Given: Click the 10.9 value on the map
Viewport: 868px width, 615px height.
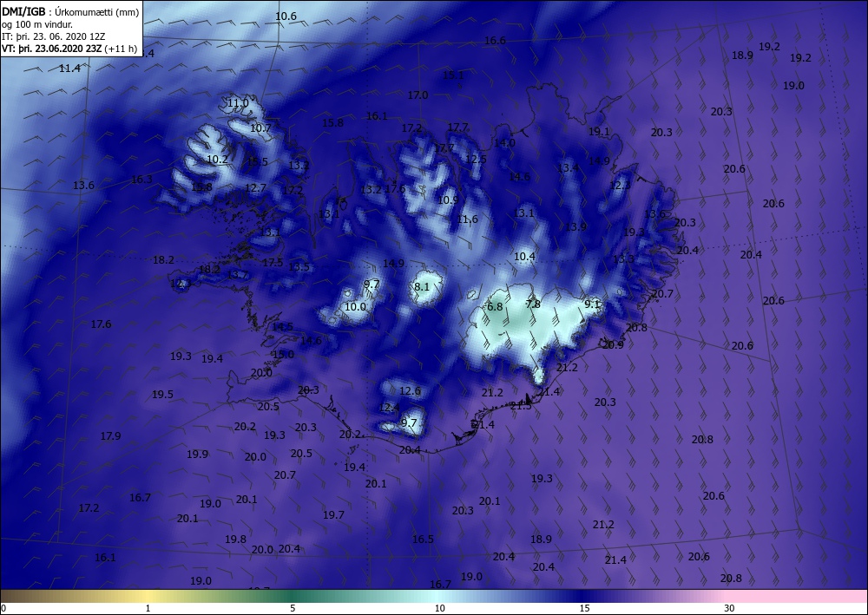Looking at the screenshot, I should coord(448,200).
